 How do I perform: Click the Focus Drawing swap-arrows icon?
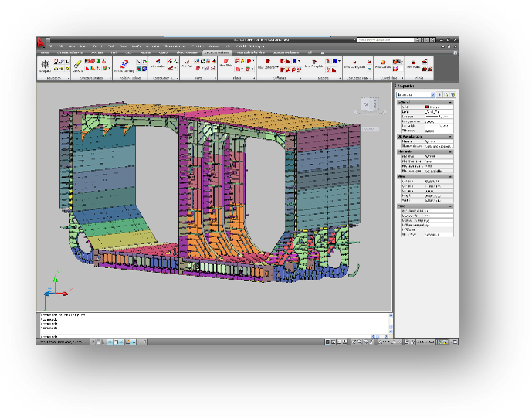124,66
